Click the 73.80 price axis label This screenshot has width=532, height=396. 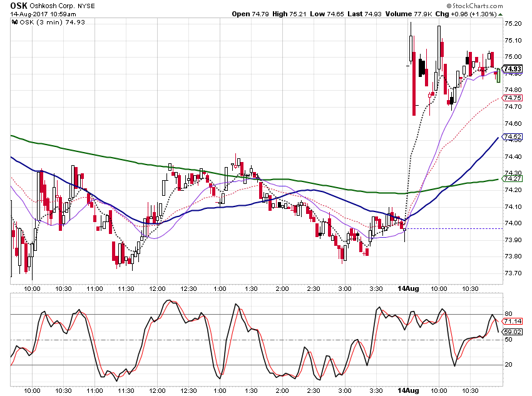pyautogui.click(x=513, y=256)
